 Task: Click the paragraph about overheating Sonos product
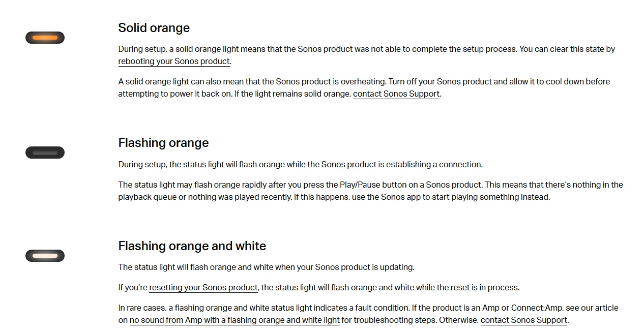coord(364,88)
